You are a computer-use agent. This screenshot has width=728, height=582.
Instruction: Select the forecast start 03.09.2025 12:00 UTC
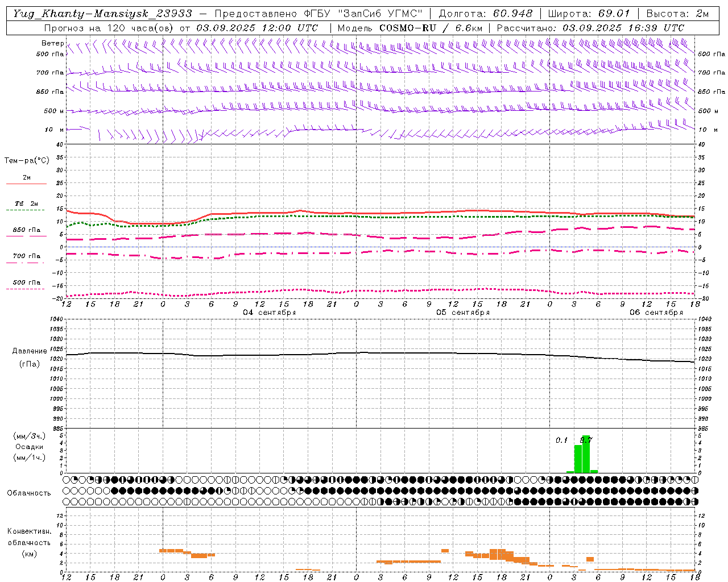257,28
